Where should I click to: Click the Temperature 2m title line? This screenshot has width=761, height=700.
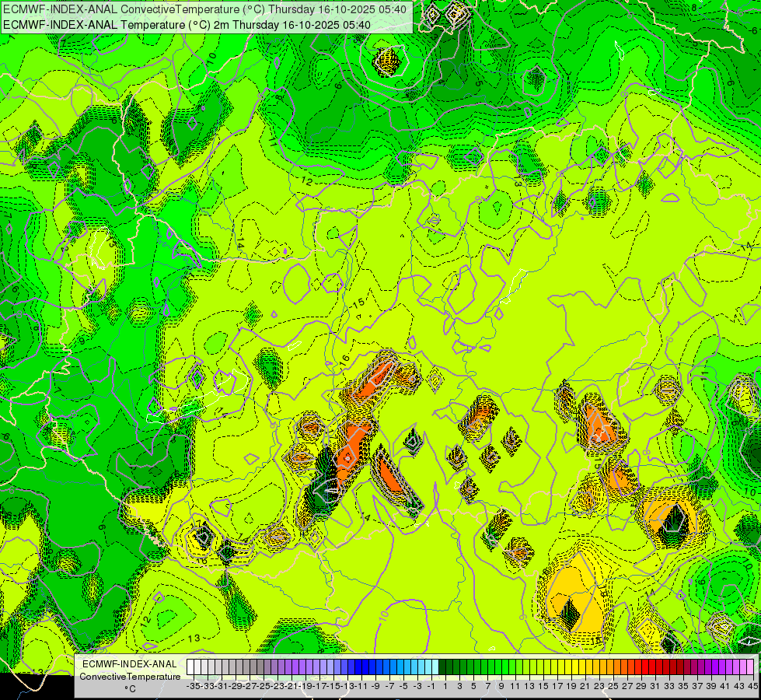point(187,25)
